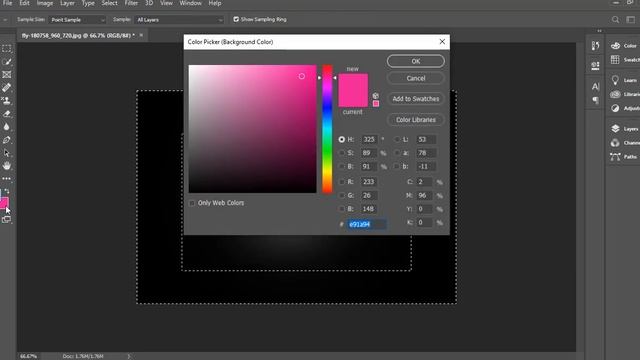Open the Character panel icon
Viewport: 640px width, 360px height.
click(x=596, y=87)
